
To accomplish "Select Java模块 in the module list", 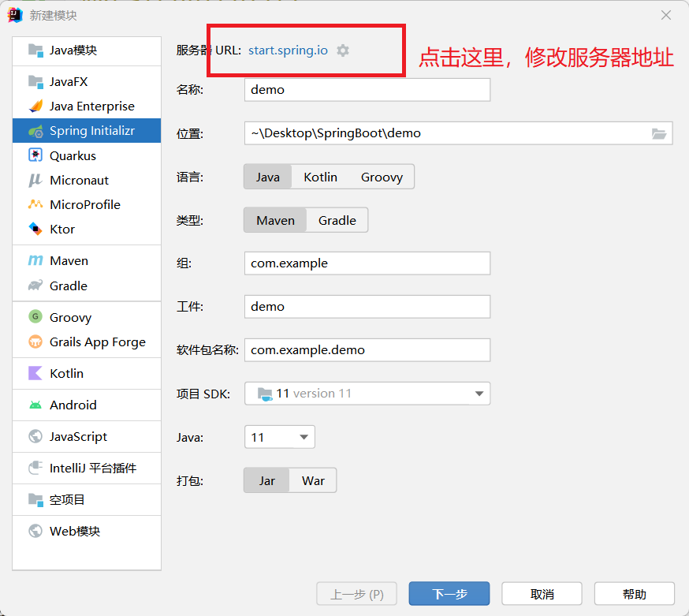I will pyautogui.click(x=87, y=50).
